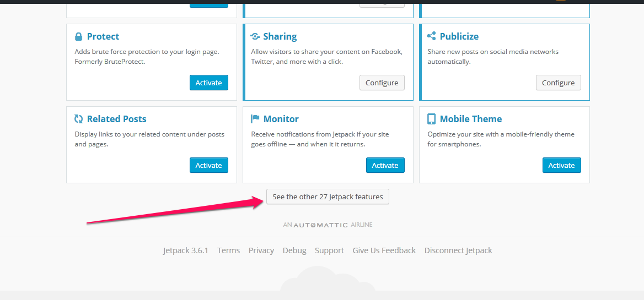This screenshot has height=300, width=644.
Task: Click the Jetpack 3.6.1 version link
Action: pos(186,250)
